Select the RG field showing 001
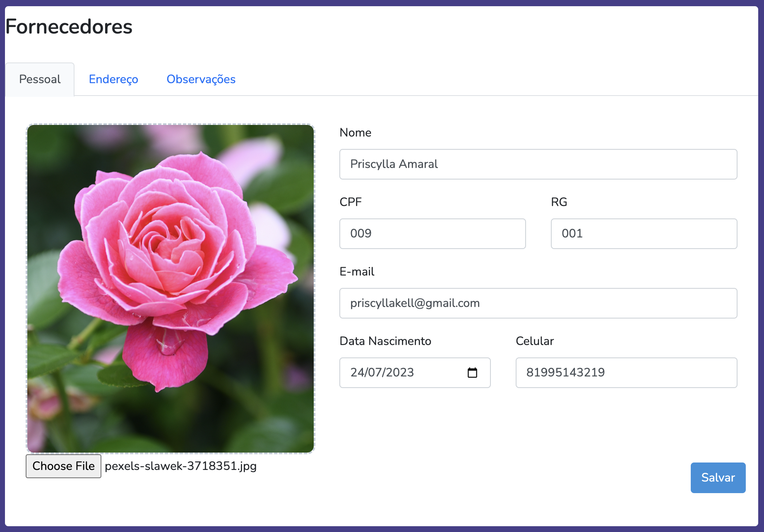The image size is (764, 532). point(644,234)
